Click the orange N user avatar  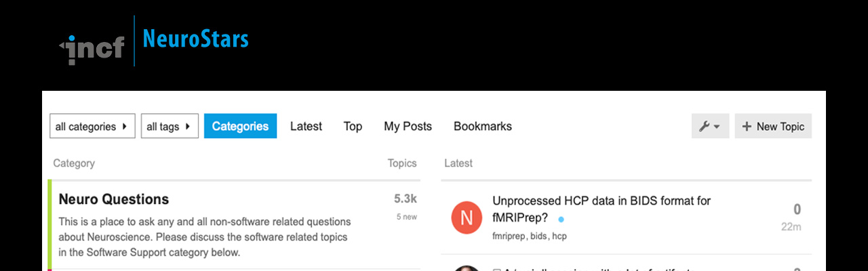(467, 217)
